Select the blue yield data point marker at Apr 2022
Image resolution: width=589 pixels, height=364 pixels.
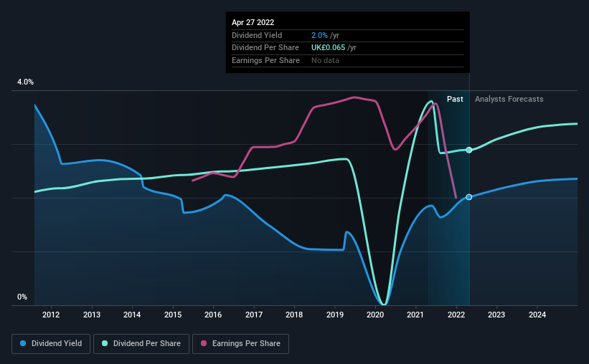(x=468, y=197)
